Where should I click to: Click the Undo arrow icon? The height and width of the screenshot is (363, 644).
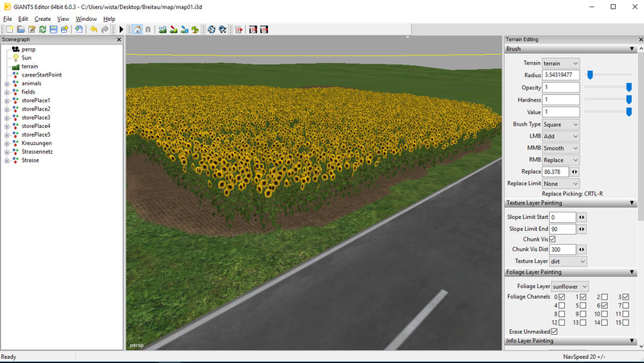click(93, 30)
